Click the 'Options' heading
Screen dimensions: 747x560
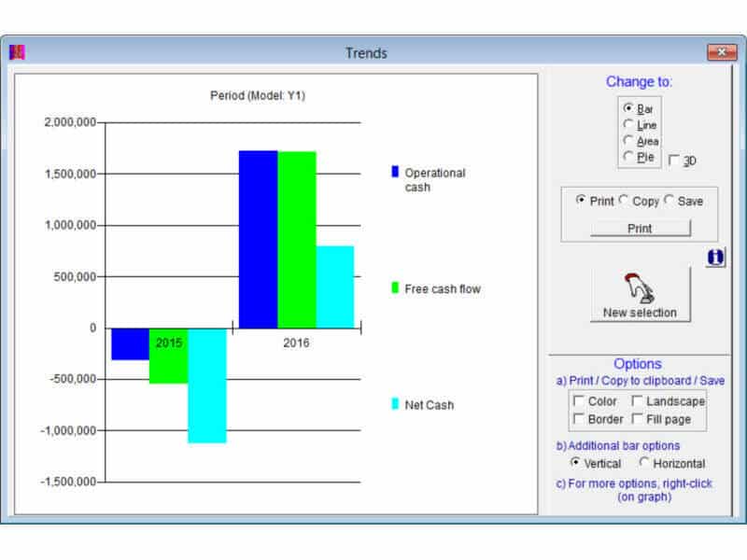click(638, 364)
